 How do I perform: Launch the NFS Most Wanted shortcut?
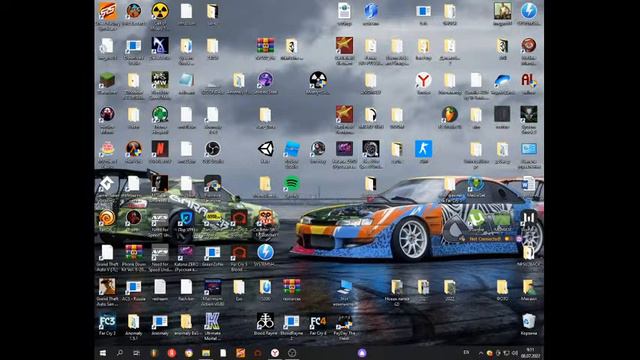[160, 80]
